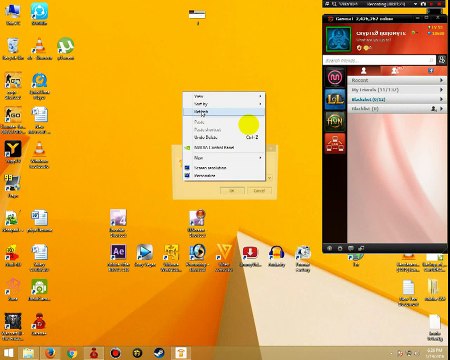The height and width of the screenshot is (360, 450).
Task: Click the second icon in Garena bottom bar
Action: [340, 248]
